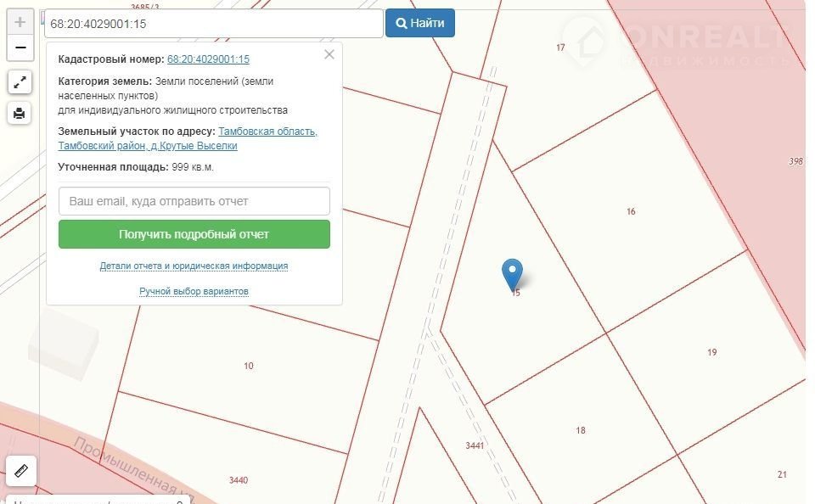Open cadastral number link 68:20:4029001:15
This screenshot has width=815, height=504.
click(208, 59)
